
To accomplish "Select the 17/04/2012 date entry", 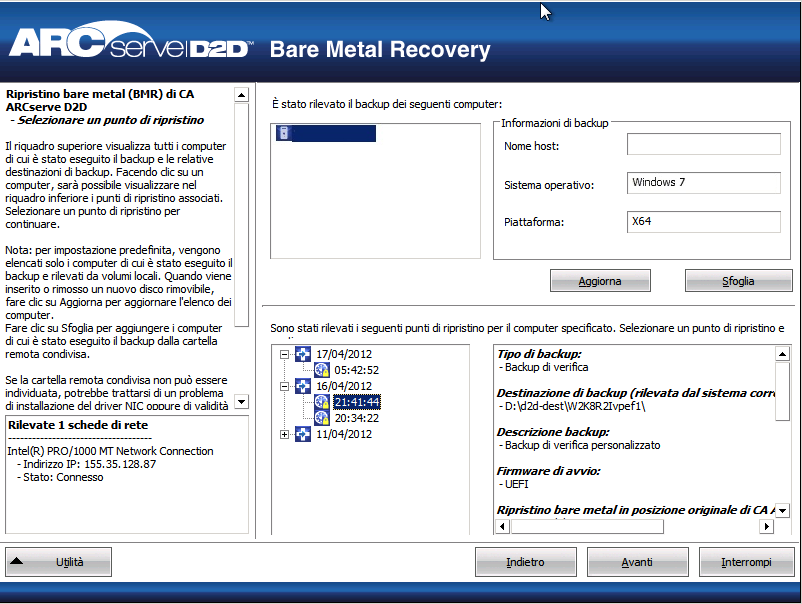I will coord(344,354).
